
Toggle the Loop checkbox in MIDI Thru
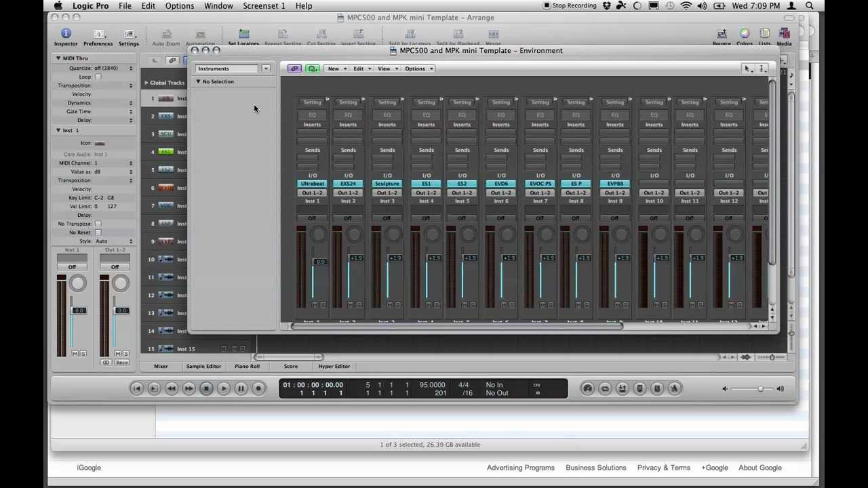pyautogui.click(x=98, y=77)
